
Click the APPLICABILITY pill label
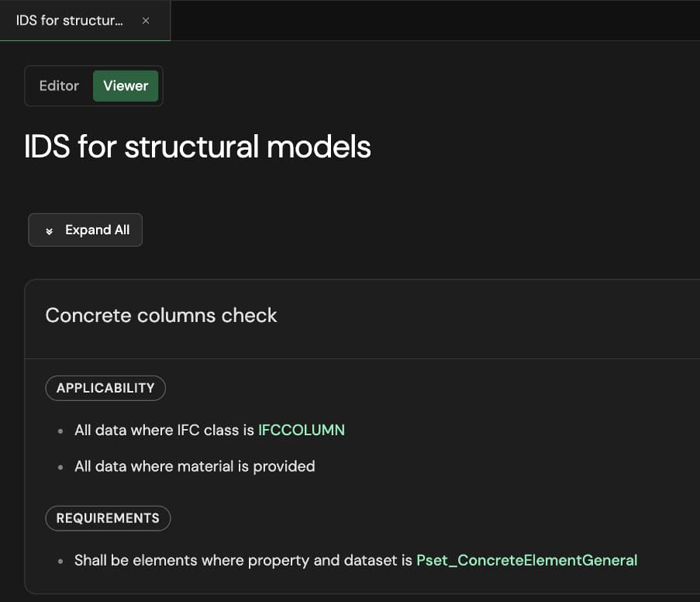(105, 388)
